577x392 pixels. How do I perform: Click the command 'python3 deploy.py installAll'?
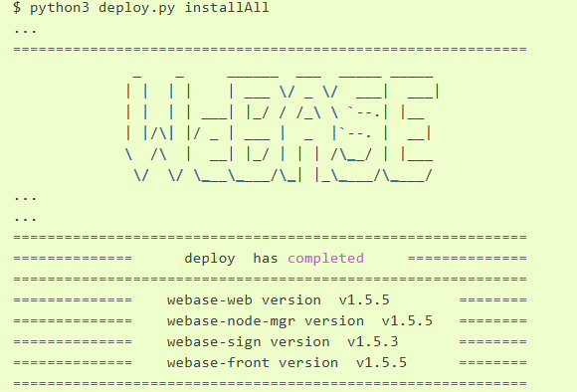149,8
